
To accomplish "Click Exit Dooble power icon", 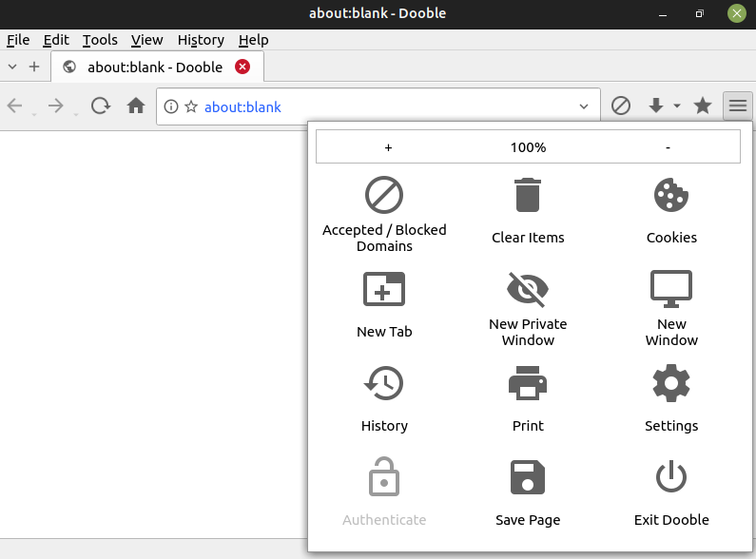I will (671, 477).
